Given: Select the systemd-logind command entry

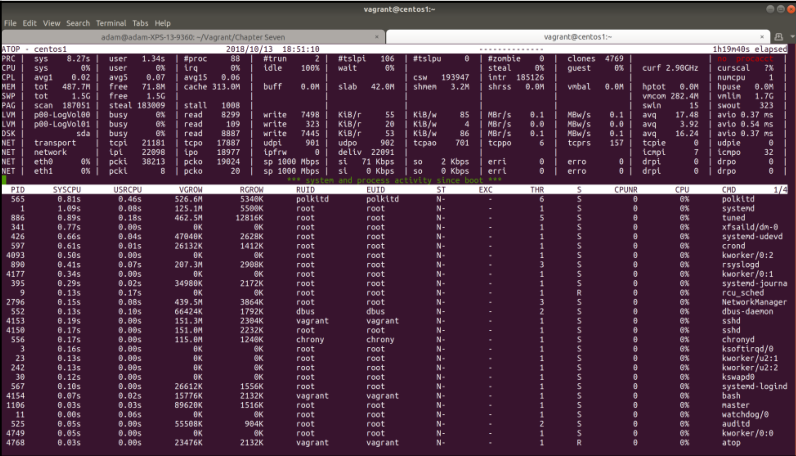Looking at the screenshot, I should (754, 386).
